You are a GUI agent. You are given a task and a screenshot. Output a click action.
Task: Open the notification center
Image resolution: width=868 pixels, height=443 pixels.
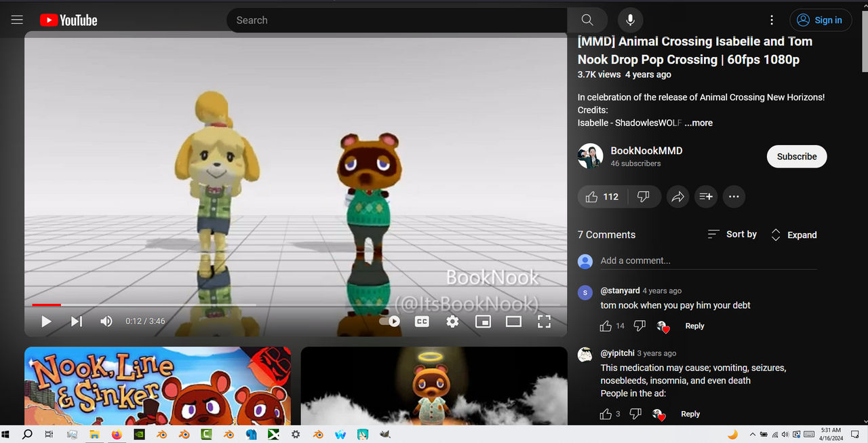tap(855, 434)
